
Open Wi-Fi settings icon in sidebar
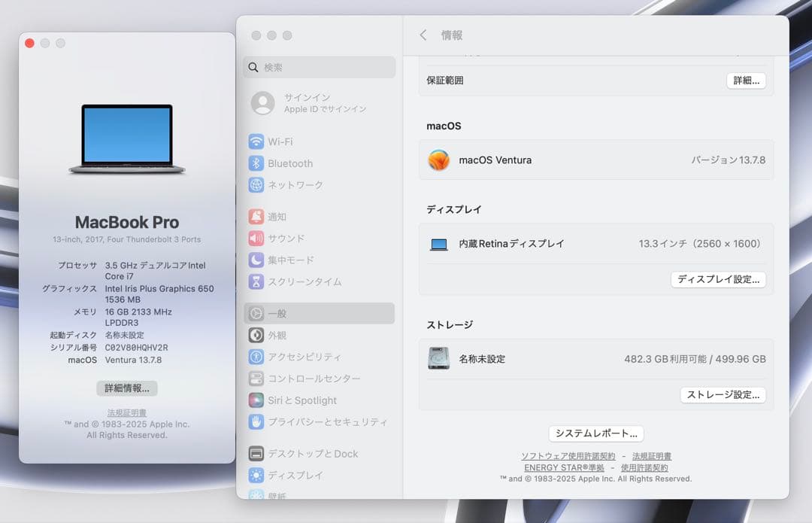tap(256, 141)
